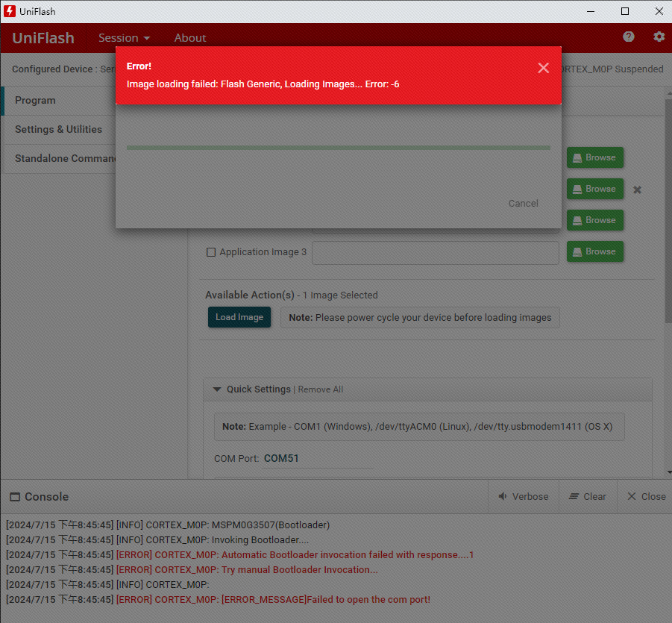This screenshot has height=623, width=672.
Task: Cancel the image loading dialog
Action: click(523, 203)
